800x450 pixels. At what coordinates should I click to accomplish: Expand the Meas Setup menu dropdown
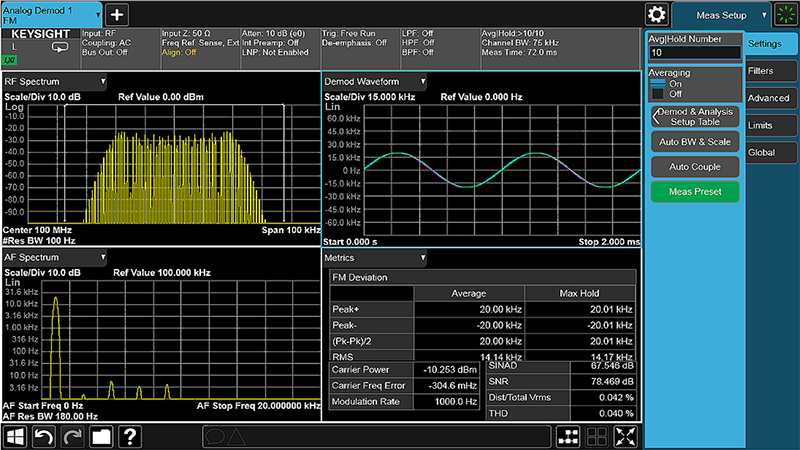(x=765, y=15)
